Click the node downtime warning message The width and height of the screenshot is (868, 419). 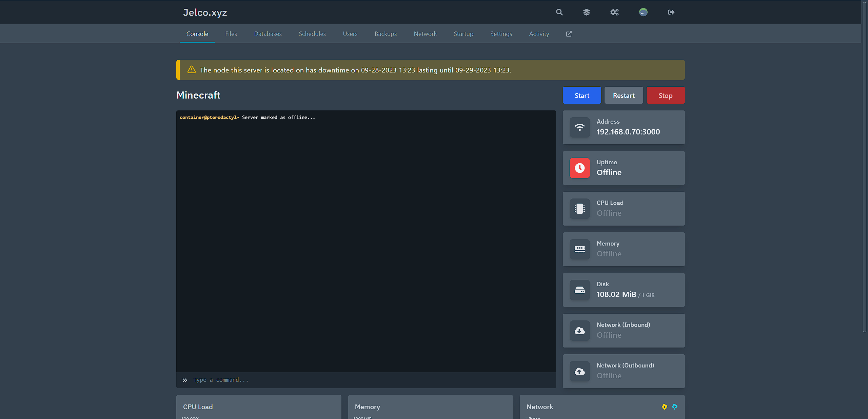click(x=356, y=70)
